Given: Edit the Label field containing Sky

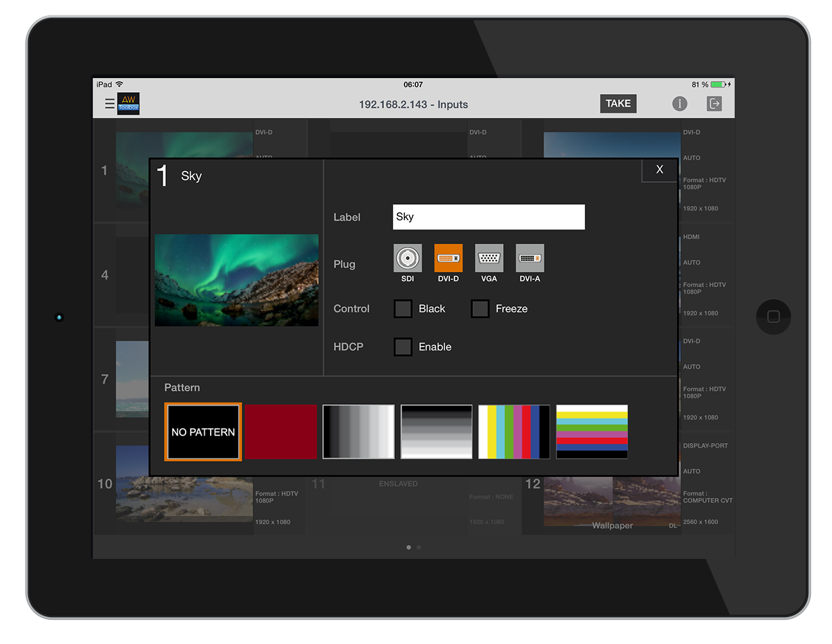Looking at the screenshot, I should point(489,217).
